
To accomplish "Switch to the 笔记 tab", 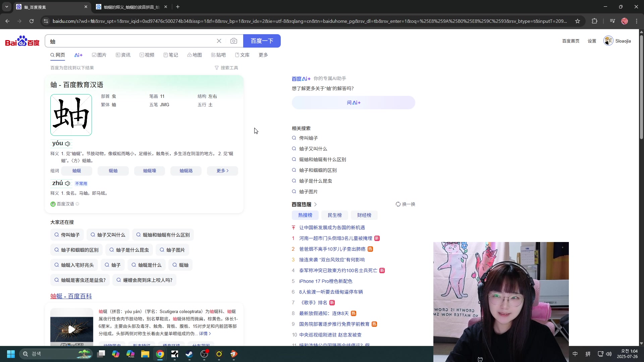I will [x=171, y=55].
